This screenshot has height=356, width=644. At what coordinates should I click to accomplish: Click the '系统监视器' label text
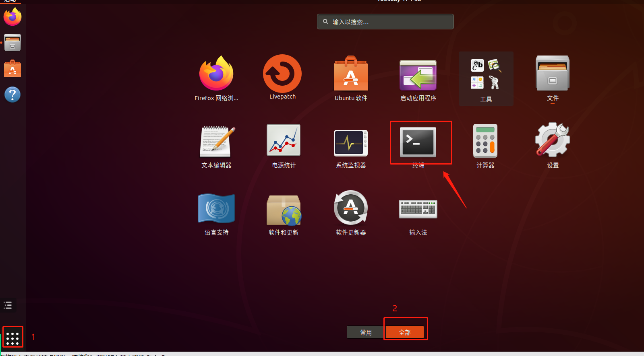(351, 165)
